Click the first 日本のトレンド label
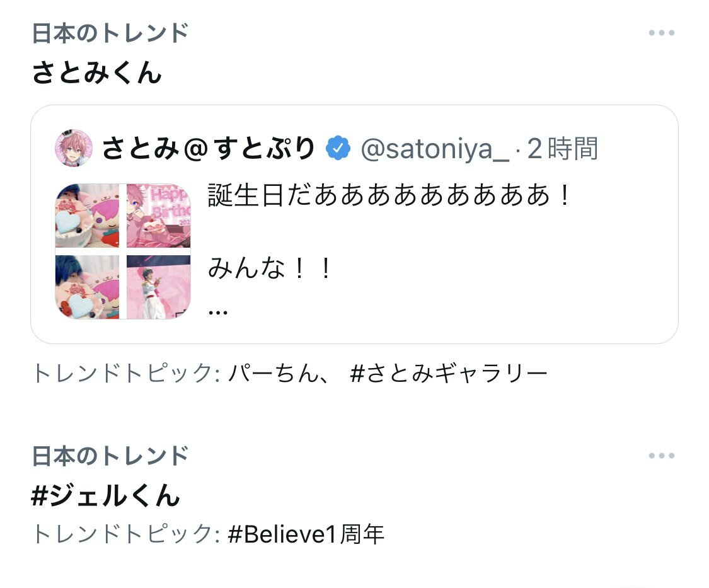The width and height of the screenshot is (709, 588). [x=110, y=33]
